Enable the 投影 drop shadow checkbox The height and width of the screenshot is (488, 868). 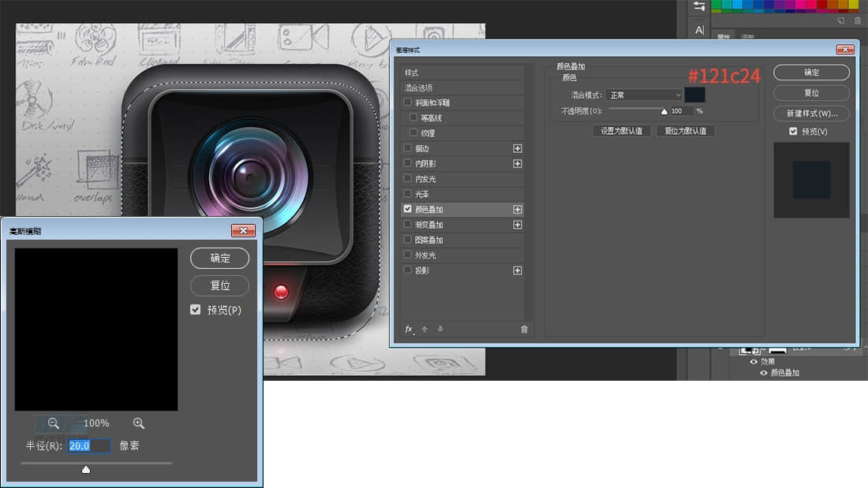(408, 270)
